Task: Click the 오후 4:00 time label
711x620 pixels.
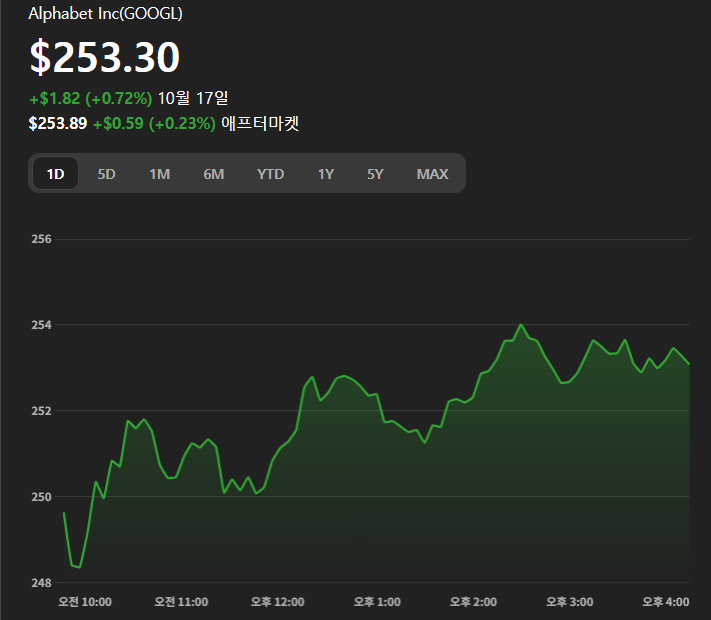Action: pyautogui.click(x=666, y=602)
